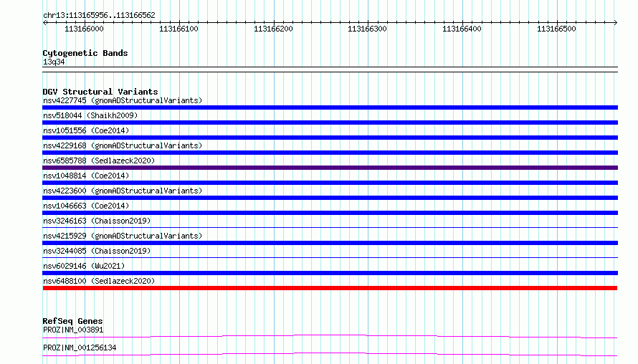Click the left arrow of the coordinate ruler

click(x=44, y=22)
